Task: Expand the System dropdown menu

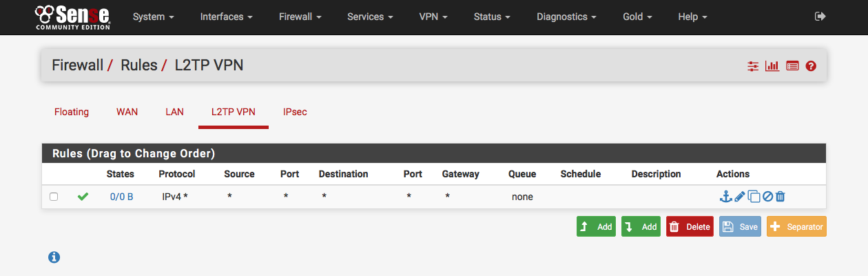Action: (x=153, y=17)
